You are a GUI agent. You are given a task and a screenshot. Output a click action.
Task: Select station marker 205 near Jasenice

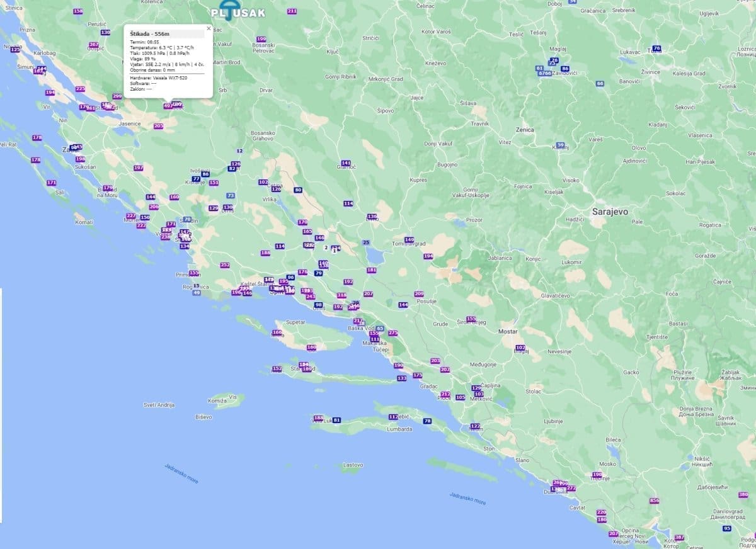click(x=158, y=126)
